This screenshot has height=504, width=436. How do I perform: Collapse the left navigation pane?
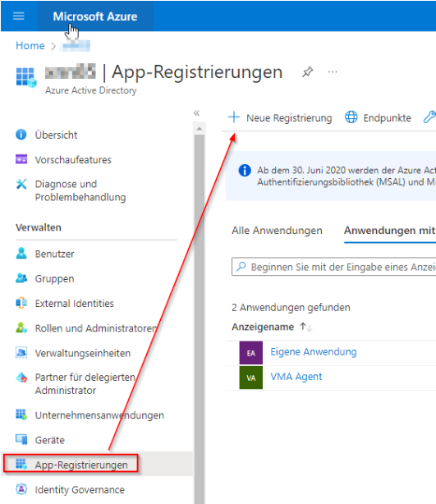pos(196,112)
